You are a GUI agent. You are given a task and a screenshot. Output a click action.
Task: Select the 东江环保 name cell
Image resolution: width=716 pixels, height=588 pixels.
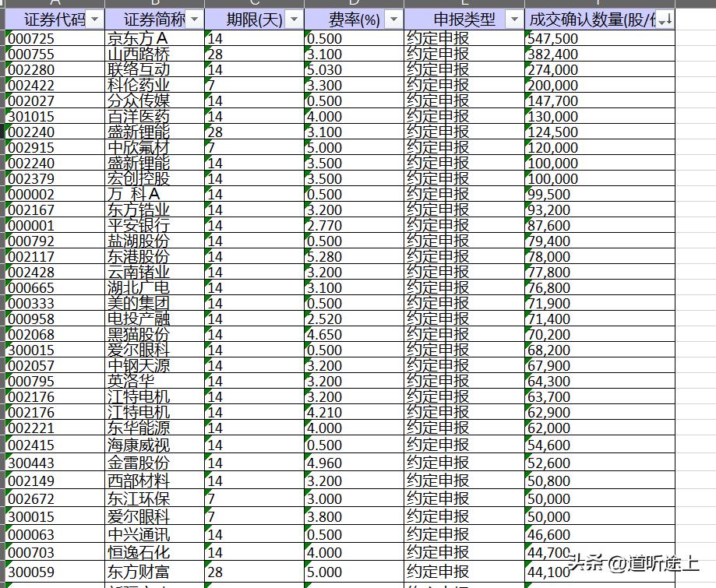154,498
